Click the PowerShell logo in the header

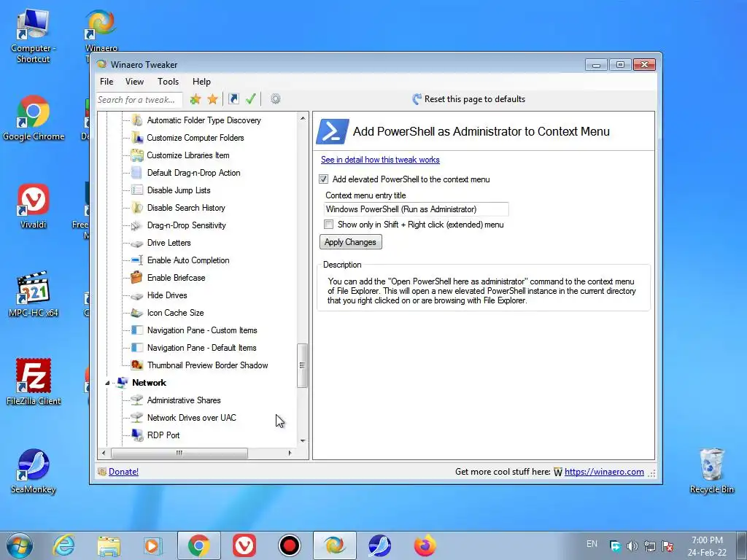(x=332, y=131)
